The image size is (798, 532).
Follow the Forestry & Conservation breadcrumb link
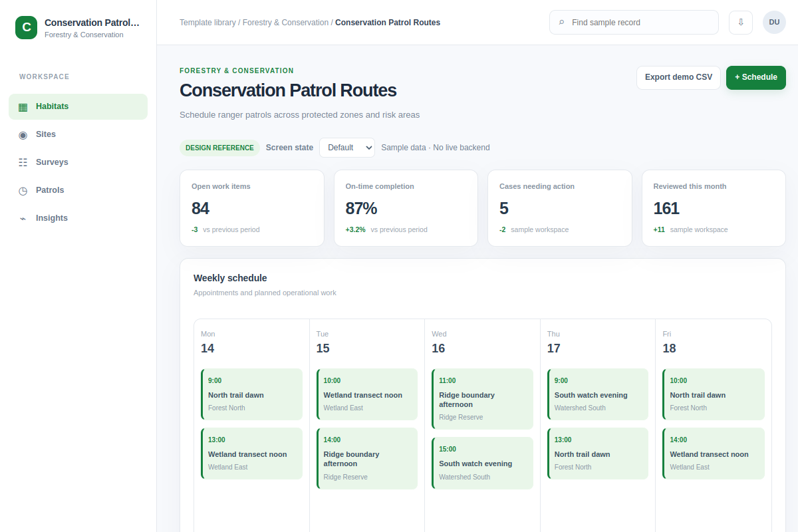coord(285,23)
